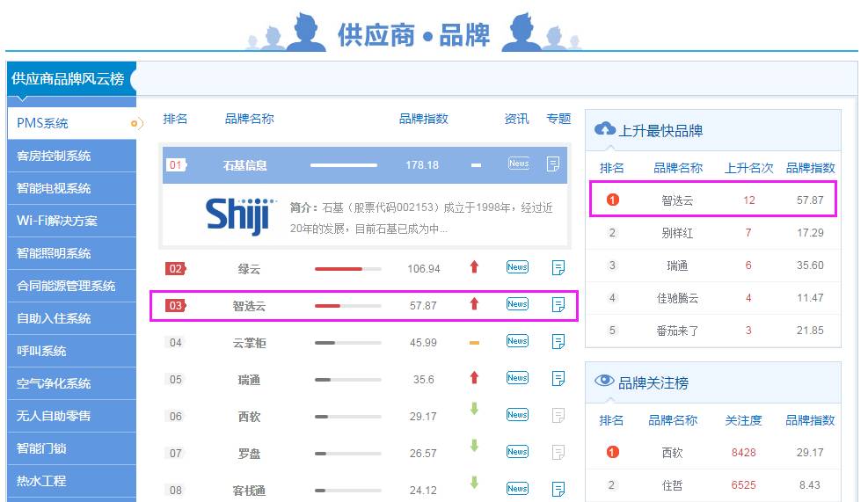
Task: Open the 供应商品牌风云榜 tab
Action: [x=71, y=78]
